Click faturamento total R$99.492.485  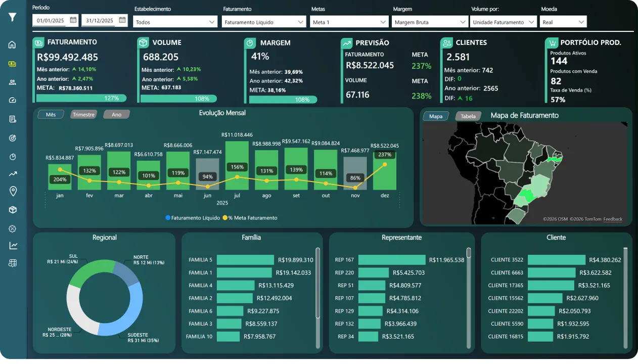68,57
